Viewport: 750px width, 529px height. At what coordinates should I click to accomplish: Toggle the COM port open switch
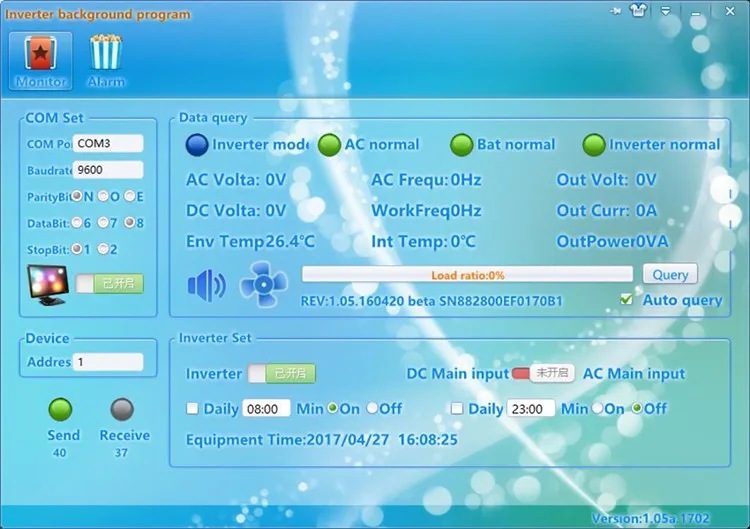pos(110,284)
